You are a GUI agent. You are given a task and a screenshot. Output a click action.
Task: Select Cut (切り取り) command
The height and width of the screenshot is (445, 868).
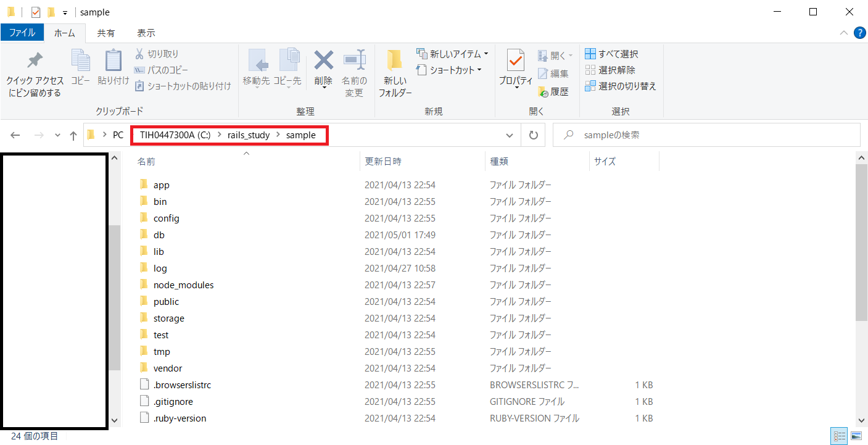click(157, 54)
